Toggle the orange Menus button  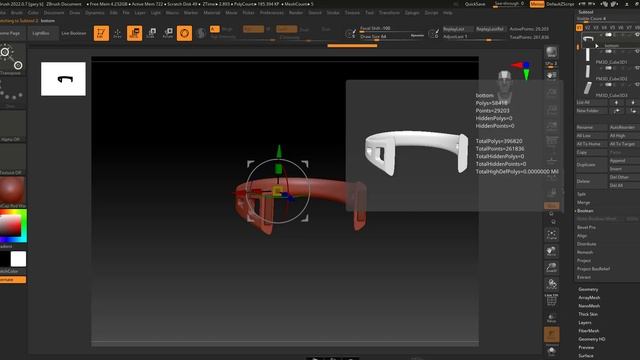point(537,4)
